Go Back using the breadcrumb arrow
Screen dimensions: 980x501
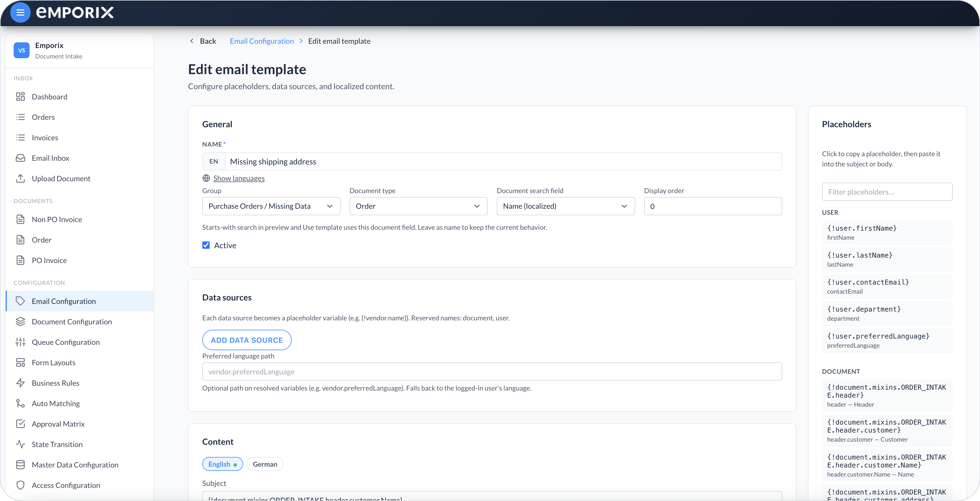[x=192, y=41]
